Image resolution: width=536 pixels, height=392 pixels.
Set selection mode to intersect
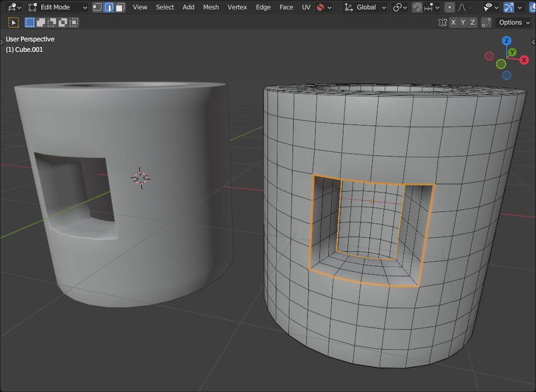(73, 23)
